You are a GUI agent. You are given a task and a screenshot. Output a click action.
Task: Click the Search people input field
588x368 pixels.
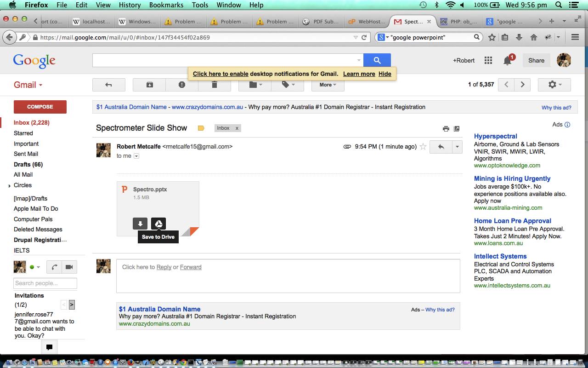[45, 283]
